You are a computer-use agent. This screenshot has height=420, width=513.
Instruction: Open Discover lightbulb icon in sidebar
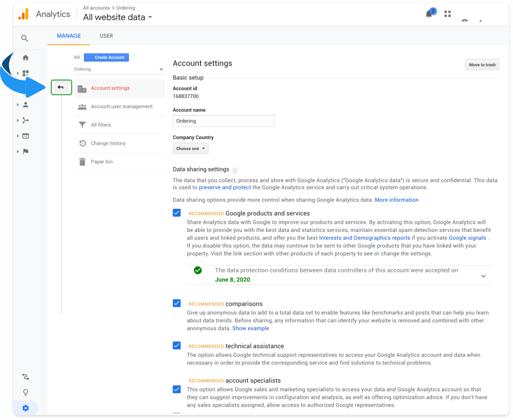pyautogui.click(x=26, y=392)
